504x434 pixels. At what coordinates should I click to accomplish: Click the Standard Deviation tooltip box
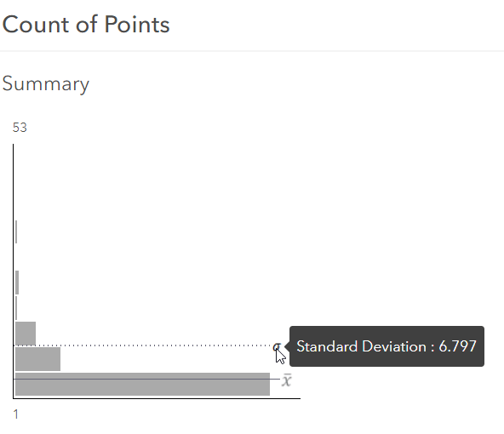point(387,346)
